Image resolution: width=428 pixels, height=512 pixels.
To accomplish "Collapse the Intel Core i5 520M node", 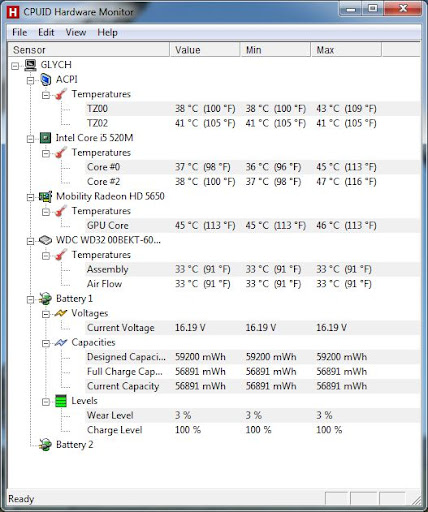I will coord(30,139).
